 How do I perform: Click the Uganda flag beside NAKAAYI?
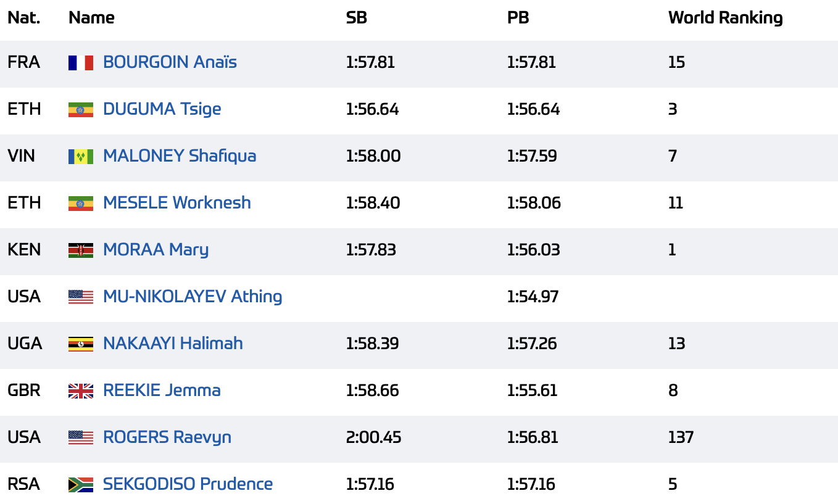[x=81, y=344]
